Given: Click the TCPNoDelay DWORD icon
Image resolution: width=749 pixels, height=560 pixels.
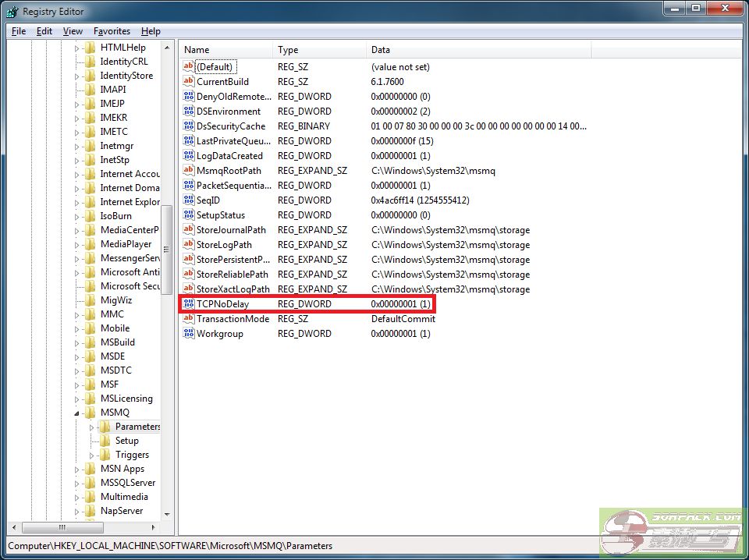Looking at the screenshot, I should (x=189, y=303).
